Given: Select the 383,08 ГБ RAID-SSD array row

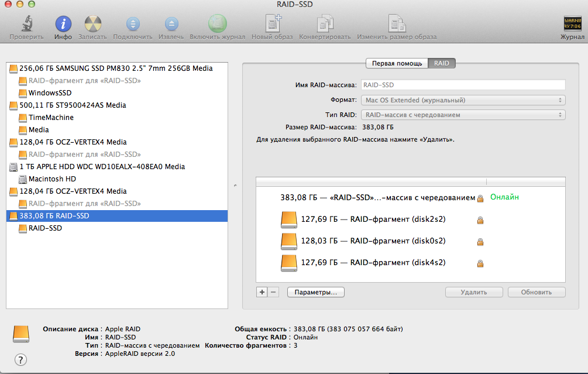Looking at the screenshot, I should 411,197.
